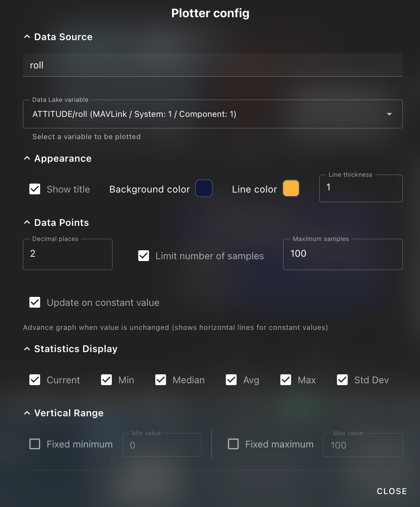The width and height of the screenshot is (420, 507).
Task: Uncheck the Show title checkbox
Action: 35,189
